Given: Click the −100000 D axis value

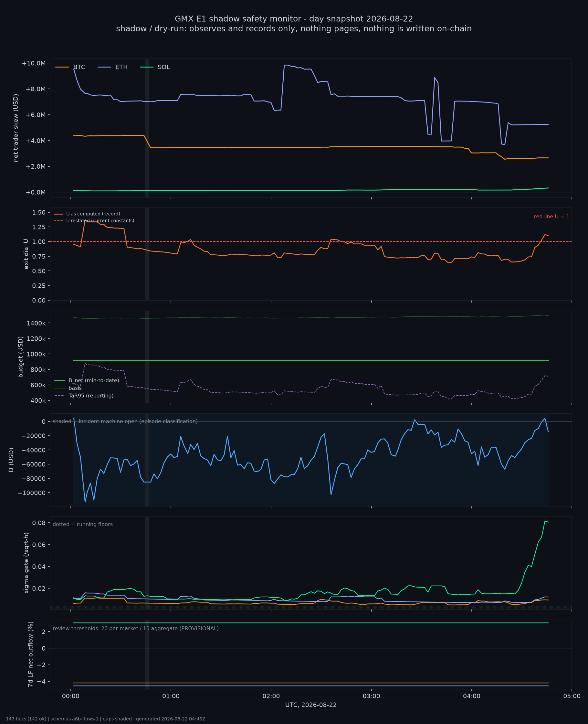Looking at the screenshot, I should [32, 493].
